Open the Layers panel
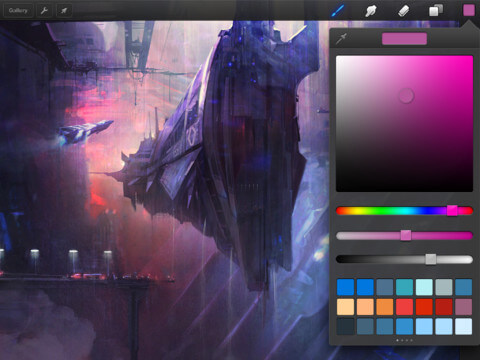The image size is (480, 360). (436, 10)
